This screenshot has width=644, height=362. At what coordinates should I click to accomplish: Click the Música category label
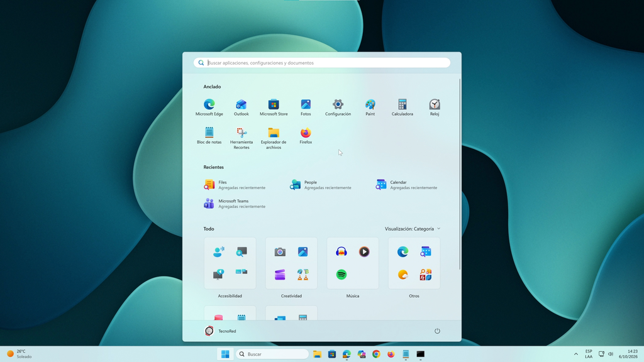tap(352, 296)
